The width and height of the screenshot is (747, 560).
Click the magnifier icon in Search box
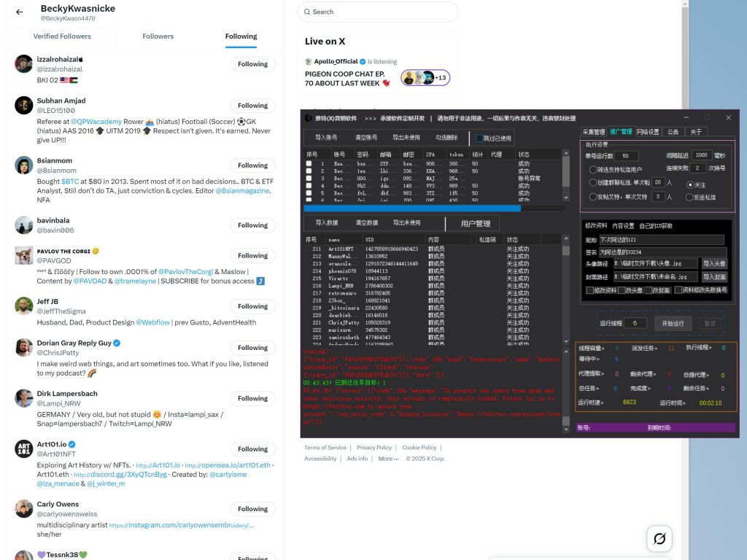[x=307, y=12]
